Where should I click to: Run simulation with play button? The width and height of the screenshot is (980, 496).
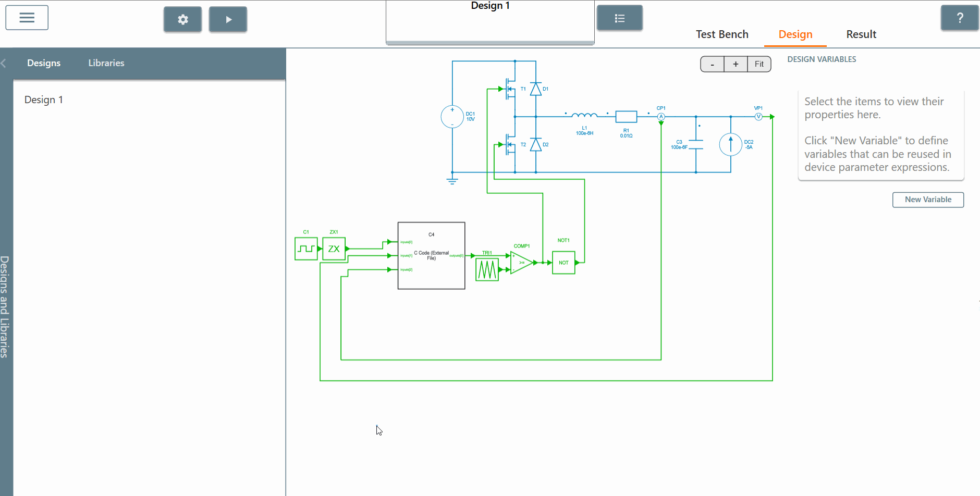(228, 20)
